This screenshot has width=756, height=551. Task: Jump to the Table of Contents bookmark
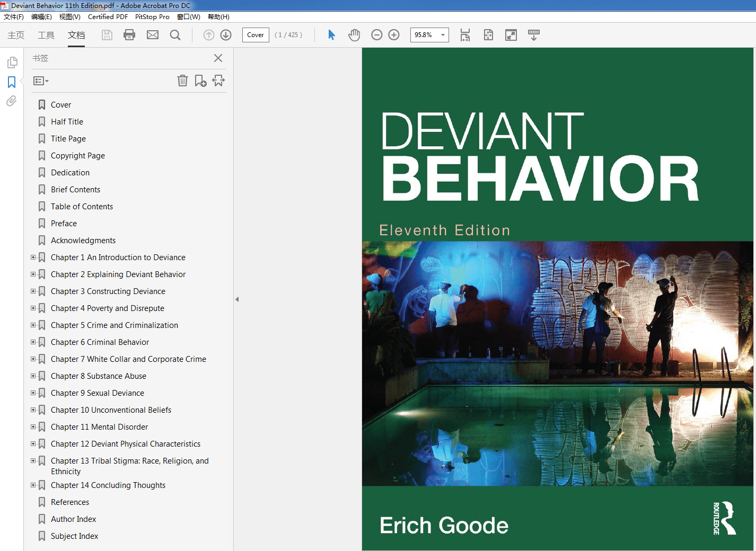(82, 207)
